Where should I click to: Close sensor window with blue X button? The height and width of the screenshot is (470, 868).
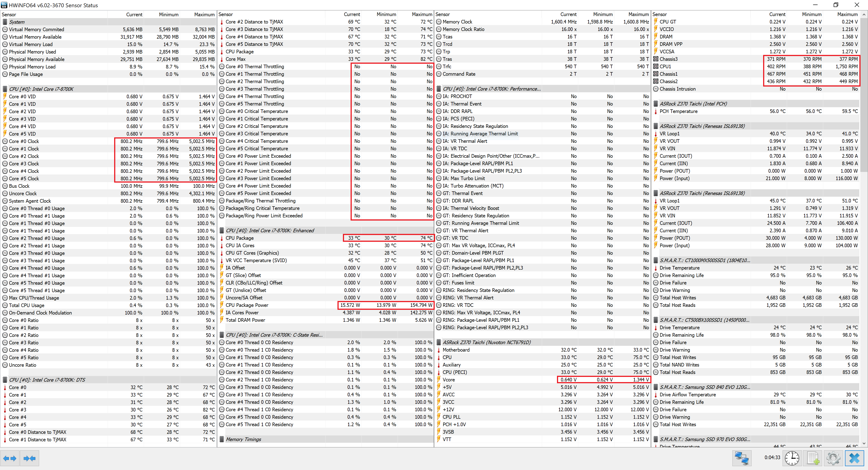pos(854,458)
